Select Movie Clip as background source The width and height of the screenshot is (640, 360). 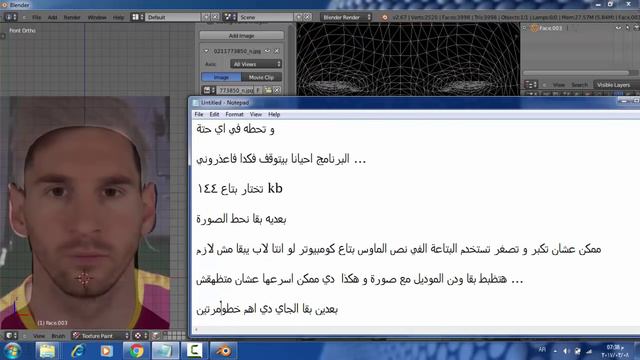[x=261, y=77]
